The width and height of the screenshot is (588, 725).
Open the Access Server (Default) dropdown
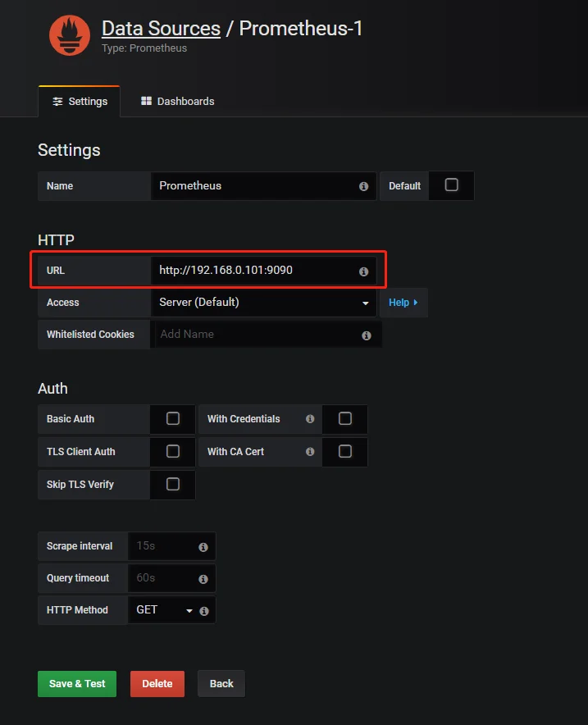pos(263,303)
